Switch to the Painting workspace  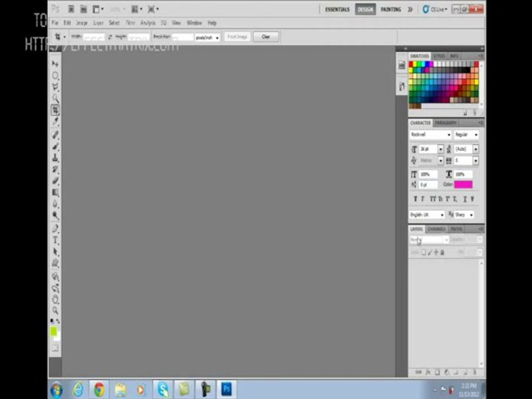[391, 9]
